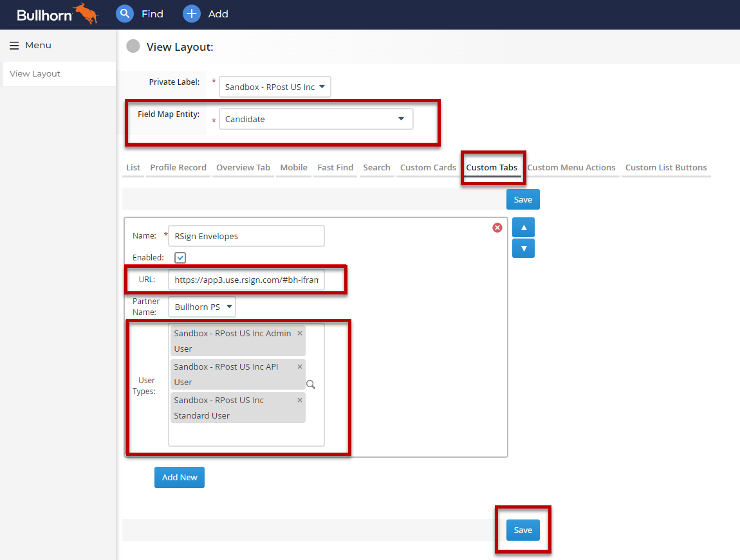Save the layout using bottom Save button
The height and width of the screenshot is (560, 740).
523,530
